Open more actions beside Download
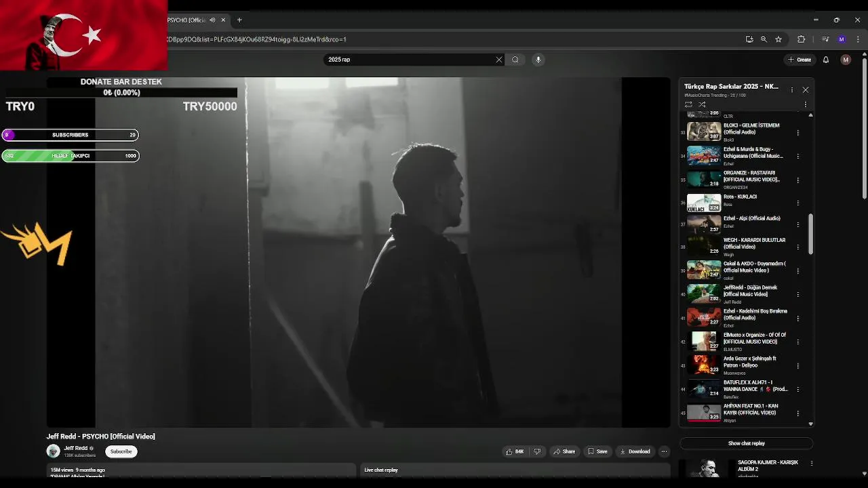 point(664,451)
